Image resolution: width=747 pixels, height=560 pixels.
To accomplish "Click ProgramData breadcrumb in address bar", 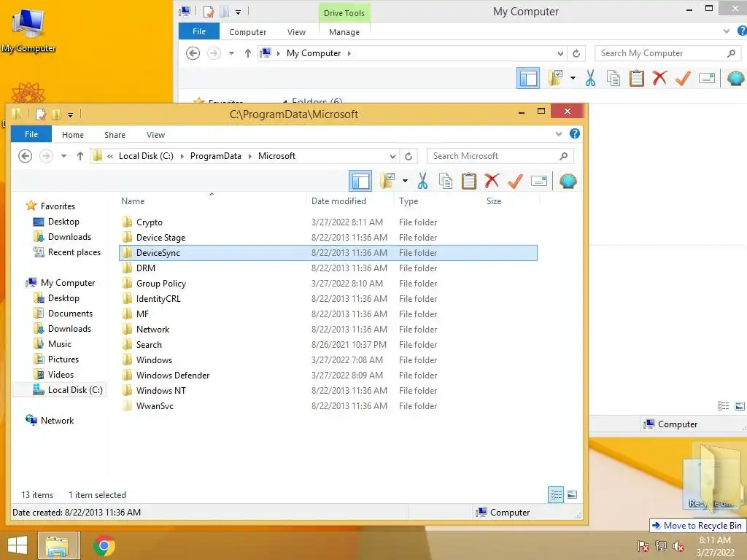I will [x=215, y=156].
